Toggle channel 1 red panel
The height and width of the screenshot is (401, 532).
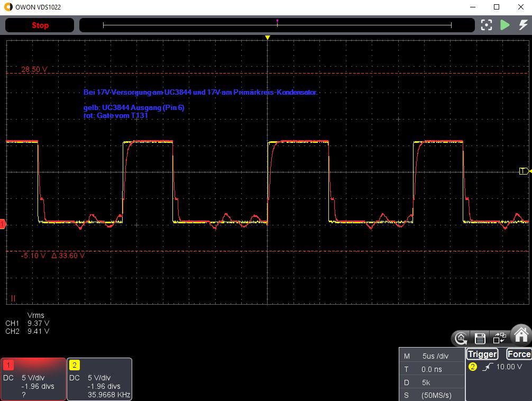click(33, 379)
